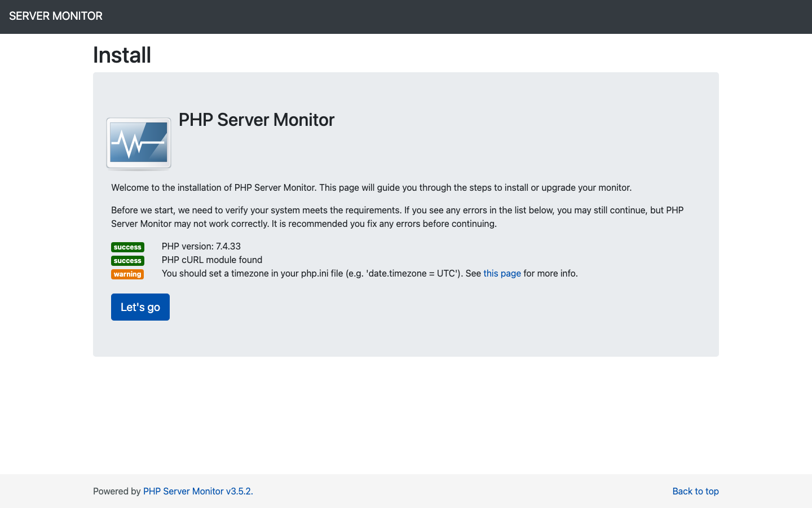
Task: Select the 'PHP cURL module found' text
Action: click(212, 260)
